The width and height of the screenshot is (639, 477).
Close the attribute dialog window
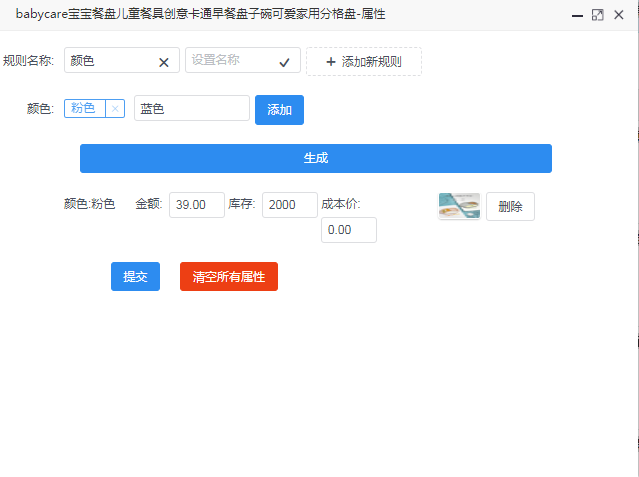(x=619, y=15)
